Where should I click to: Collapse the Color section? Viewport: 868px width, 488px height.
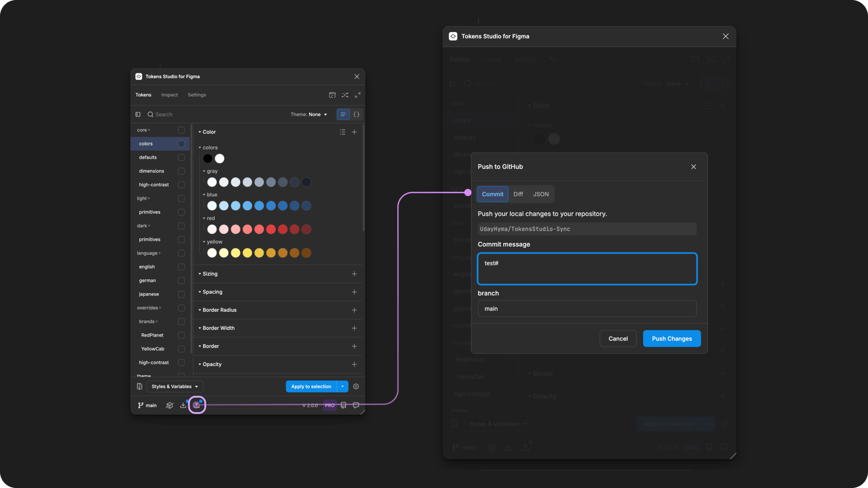pos(199,132)
